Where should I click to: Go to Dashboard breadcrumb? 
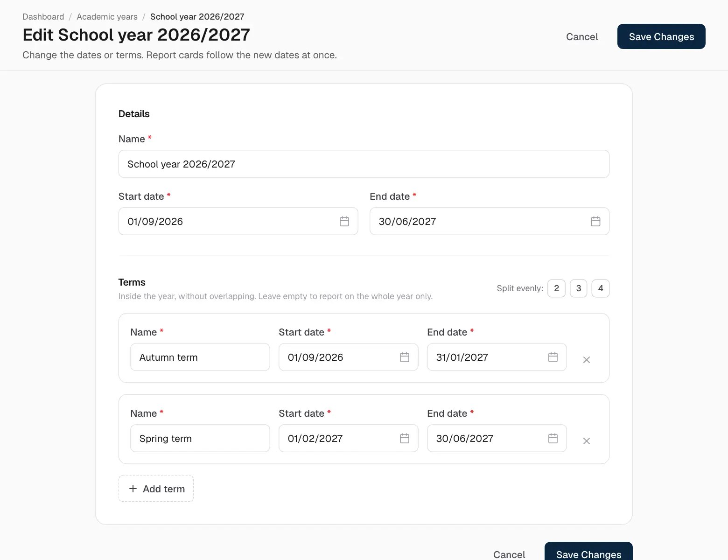(x=43, y=17)
